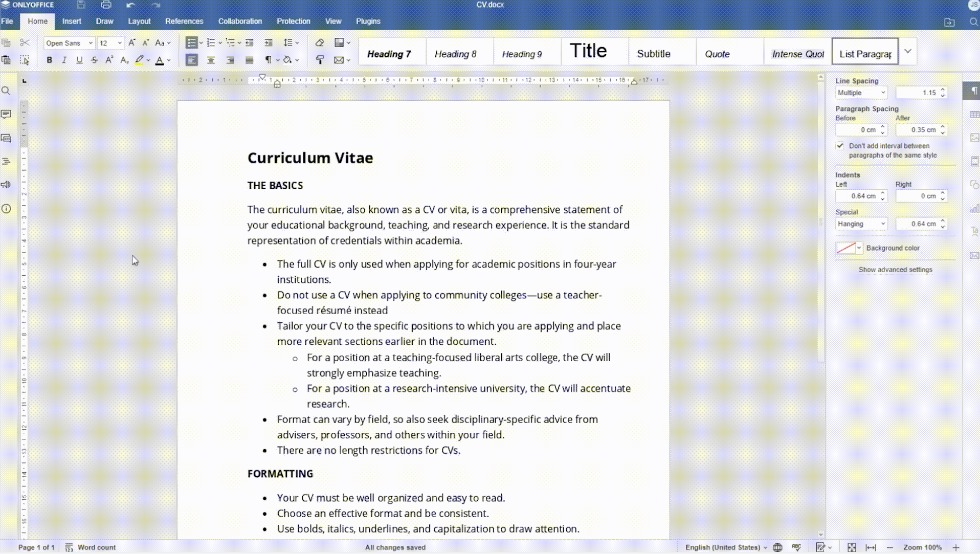Expand the styles gallery

click(x=908, y=51)
